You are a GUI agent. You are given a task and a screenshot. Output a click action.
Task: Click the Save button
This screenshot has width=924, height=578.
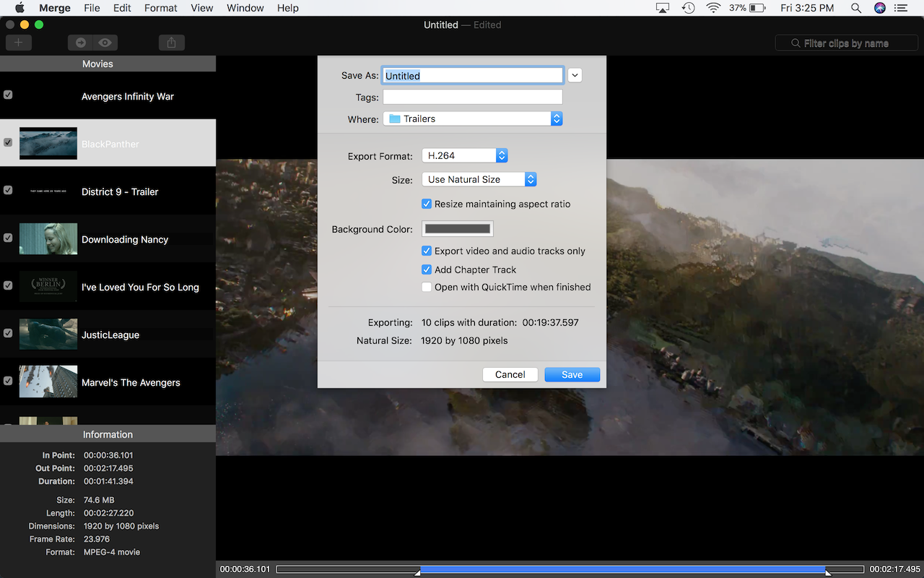572,374
